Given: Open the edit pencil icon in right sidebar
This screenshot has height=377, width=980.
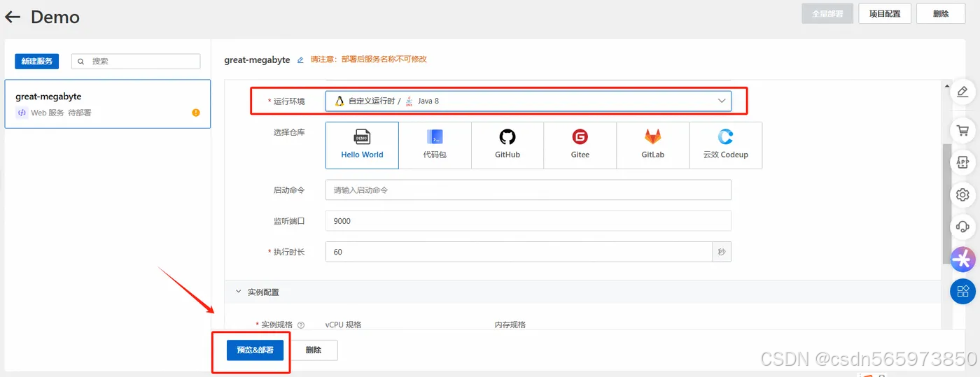Looking at the screenshot, I should tap(962, 92).
